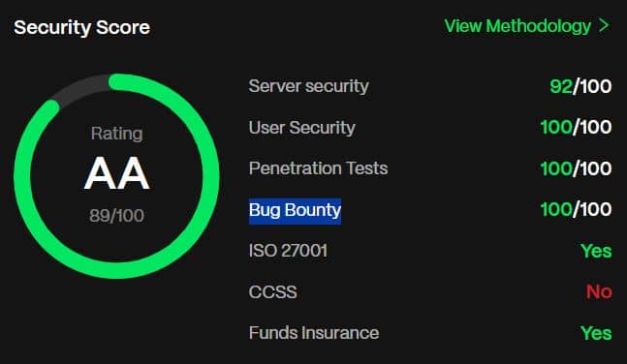Select the Penetration Tests label
Viewport: 627px width, 364px height.
[x=318, y=168]
